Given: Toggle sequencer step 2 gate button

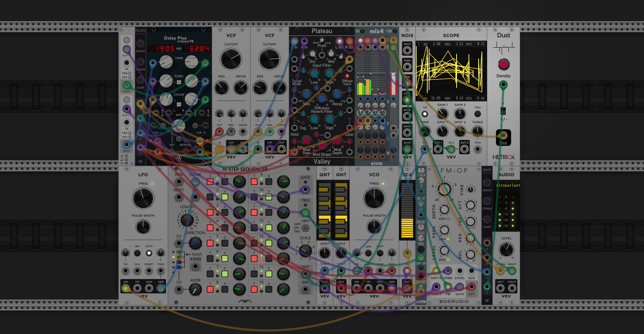Looking at the screenshot, I should (225, 197).
